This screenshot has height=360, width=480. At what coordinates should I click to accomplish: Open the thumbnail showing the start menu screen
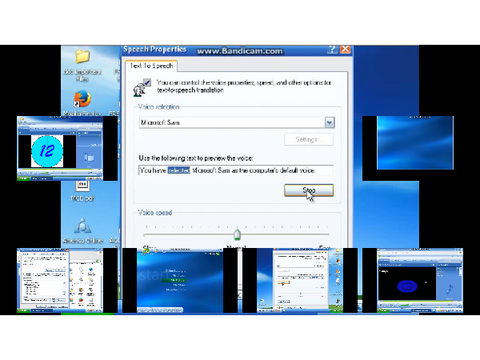click(x=180, y=281)
